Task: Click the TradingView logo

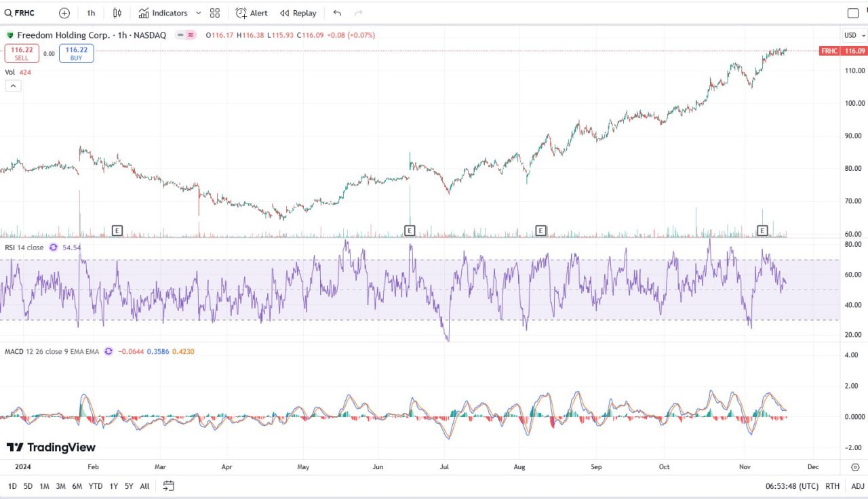Action: [51, 447]
